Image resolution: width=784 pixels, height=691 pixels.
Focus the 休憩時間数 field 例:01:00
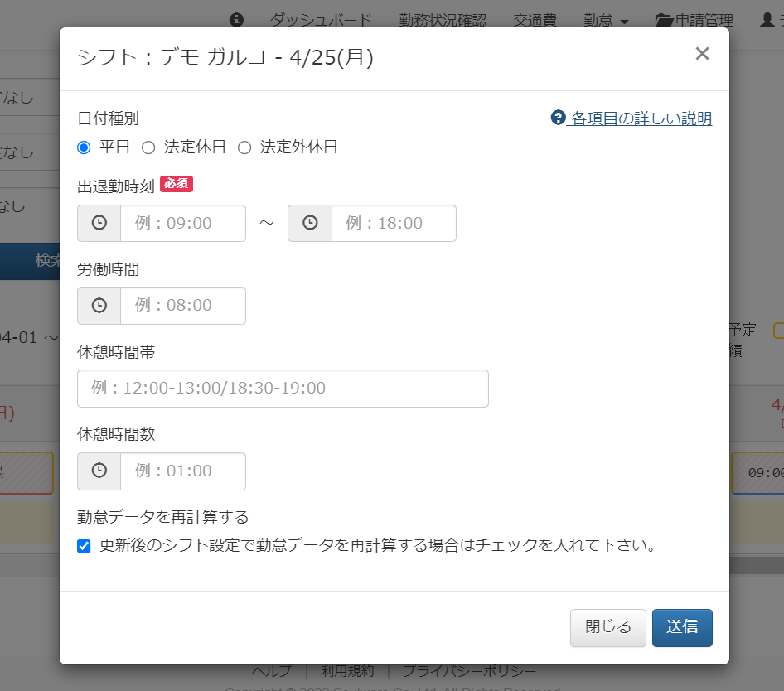(183, 471)
